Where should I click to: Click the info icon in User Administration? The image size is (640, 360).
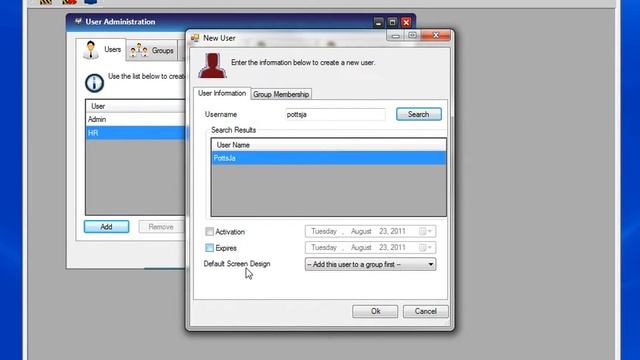(94, 83)
